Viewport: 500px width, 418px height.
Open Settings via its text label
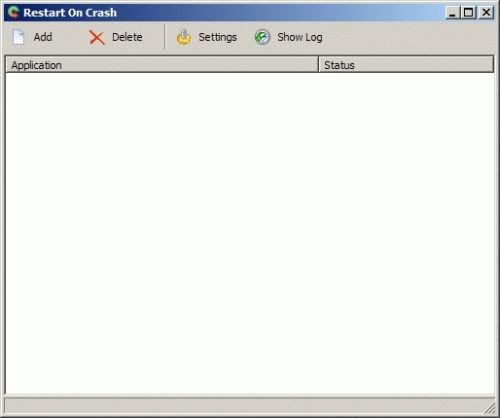[217, 37]
